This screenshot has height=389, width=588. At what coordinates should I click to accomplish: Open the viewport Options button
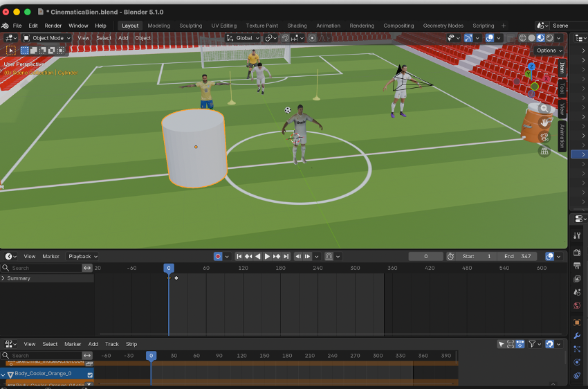(549, 51)
